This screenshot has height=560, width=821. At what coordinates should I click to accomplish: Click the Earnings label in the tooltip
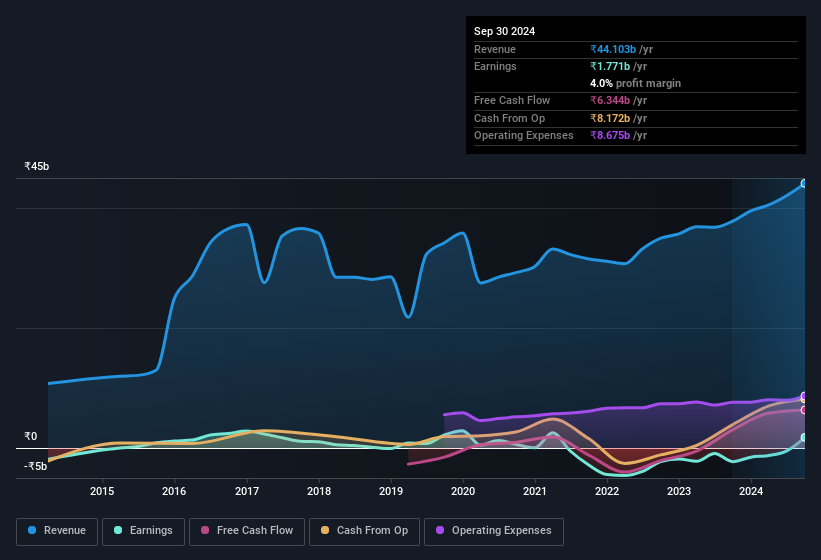click(x=495, y=66)
